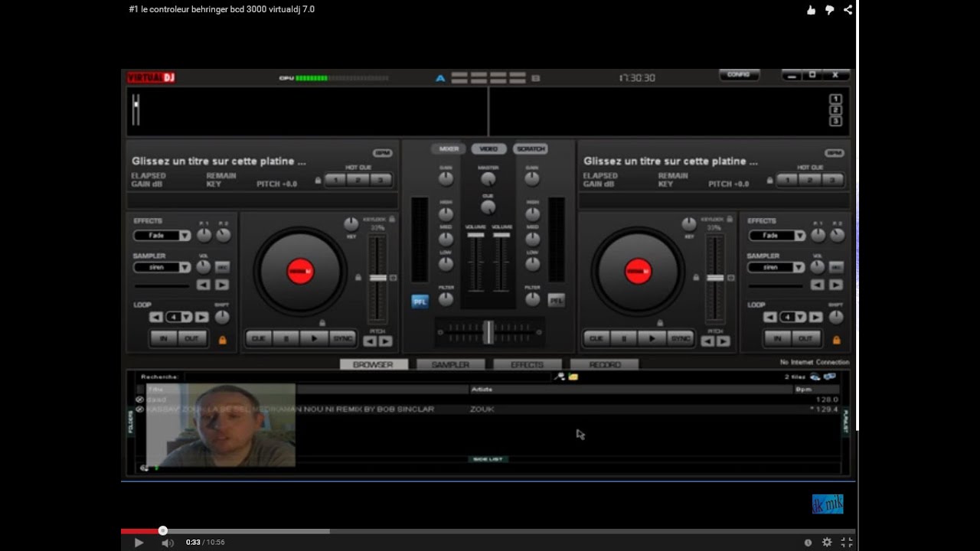Click the crossfader slider handle
Screen dimensions: 980x551
488,331
